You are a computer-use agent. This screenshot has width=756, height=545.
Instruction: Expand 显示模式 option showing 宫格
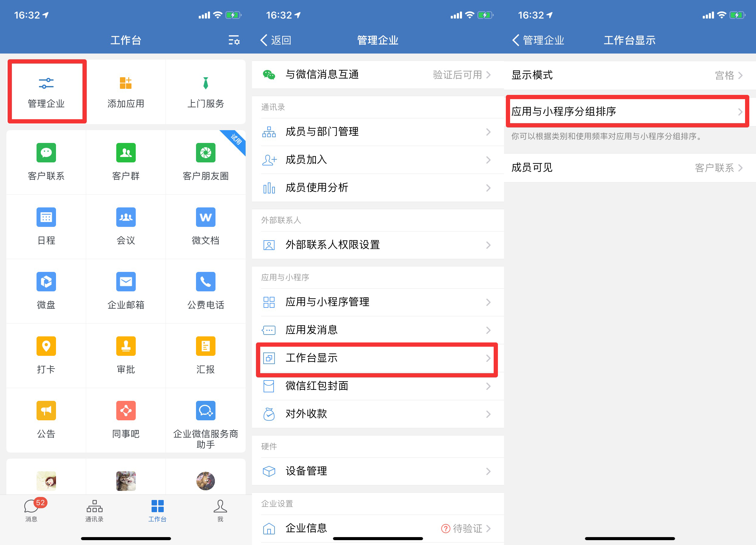click(629, 75)
